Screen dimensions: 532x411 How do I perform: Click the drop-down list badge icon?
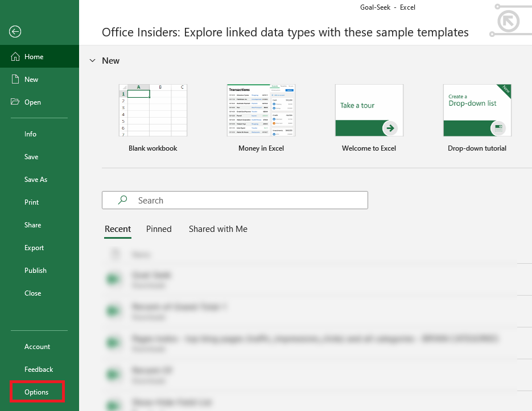(x=498, y=128)
